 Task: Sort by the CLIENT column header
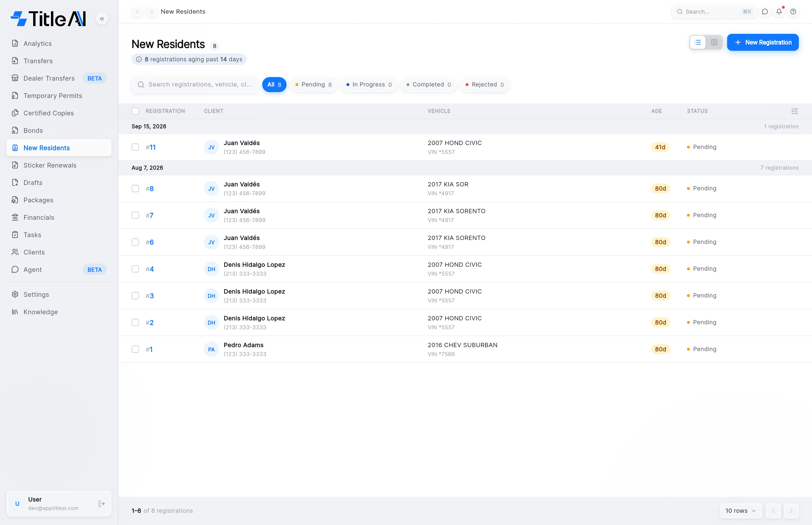213,111
